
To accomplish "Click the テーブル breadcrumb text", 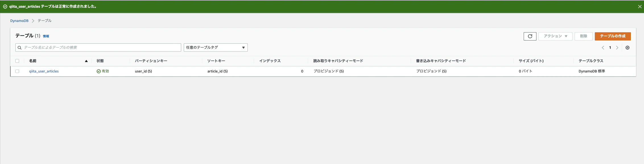I will pos(45,21).
